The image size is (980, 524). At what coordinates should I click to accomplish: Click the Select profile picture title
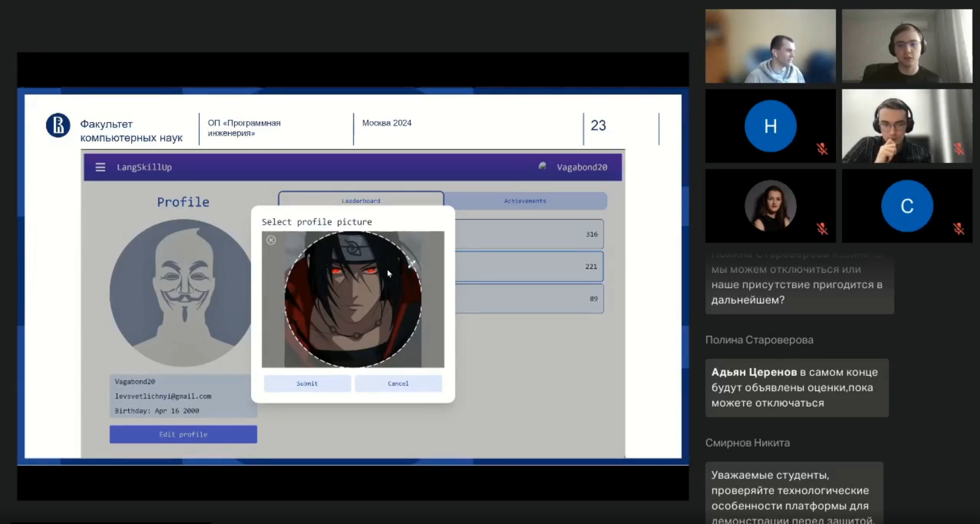click(x=317, y=222)
